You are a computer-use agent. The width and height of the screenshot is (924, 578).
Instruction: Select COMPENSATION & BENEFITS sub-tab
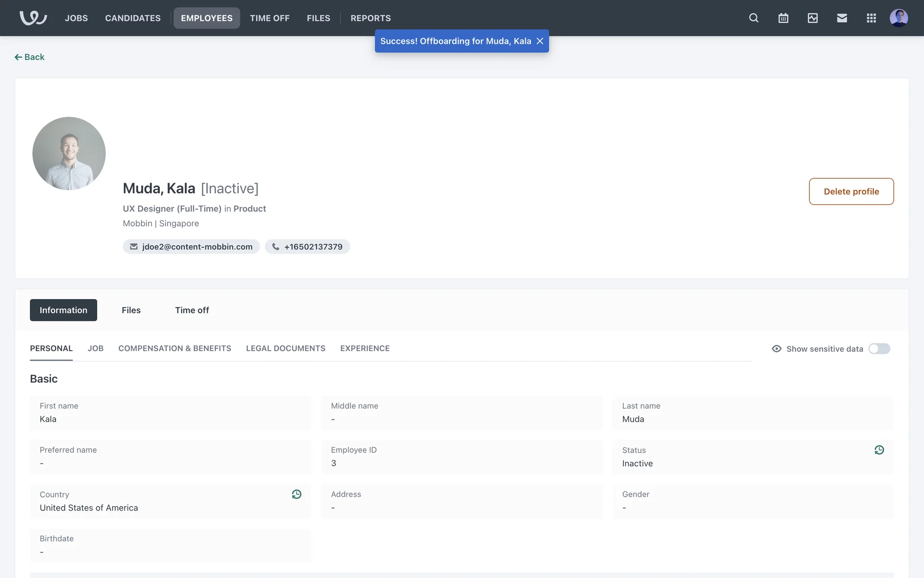(x=175, y=348)
